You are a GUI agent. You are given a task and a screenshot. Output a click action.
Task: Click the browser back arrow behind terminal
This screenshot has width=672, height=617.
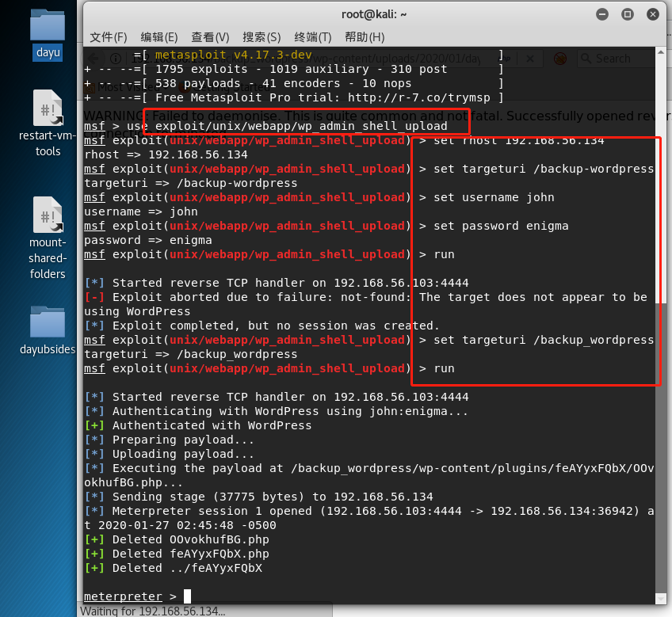click(93, 59)
